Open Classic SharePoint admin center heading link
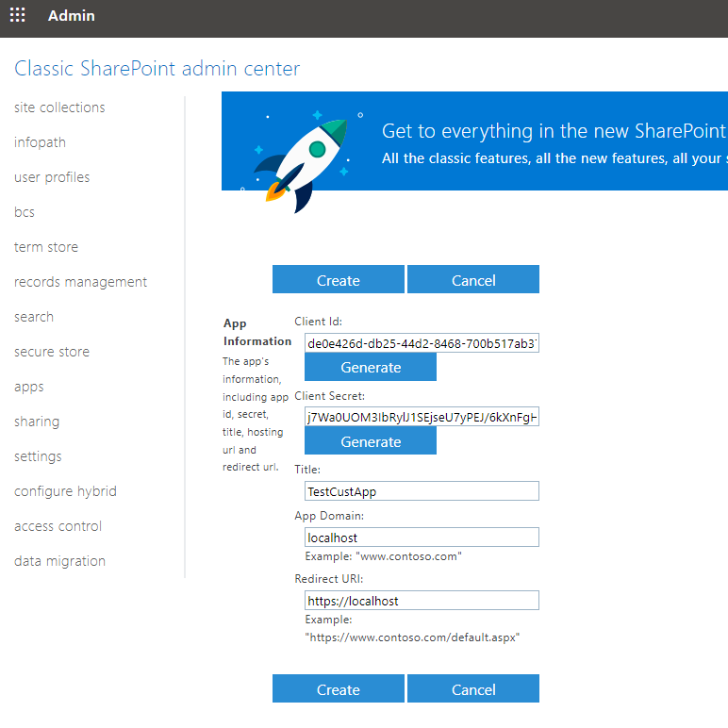This screenshot has height=728, width=728. (157, 69)
